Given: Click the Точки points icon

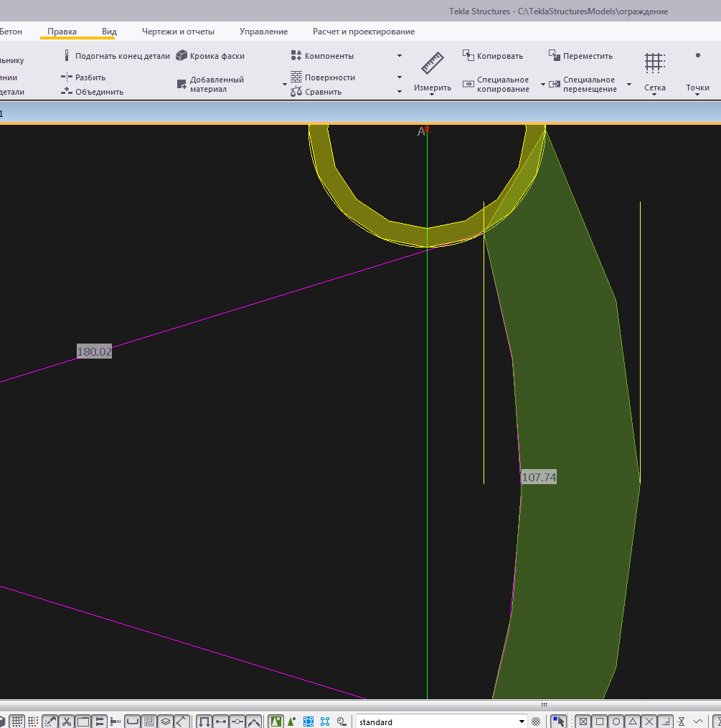Looking at the screenshot, I should pos(697,56).
